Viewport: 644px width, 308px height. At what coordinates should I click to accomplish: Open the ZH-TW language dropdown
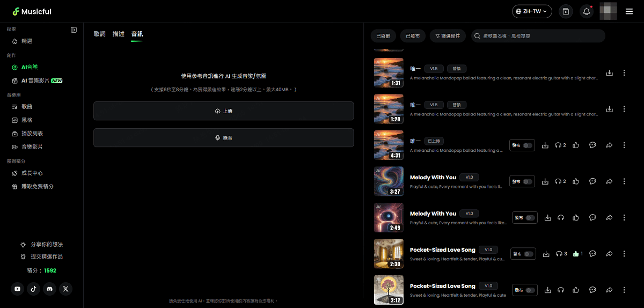coord(532,11)
